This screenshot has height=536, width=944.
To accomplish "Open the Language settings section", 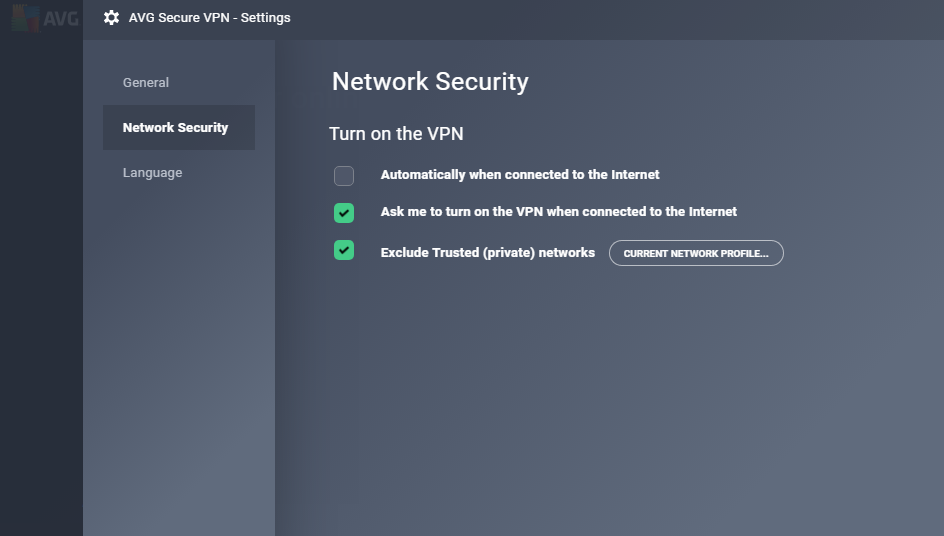I will click(152, 173).
